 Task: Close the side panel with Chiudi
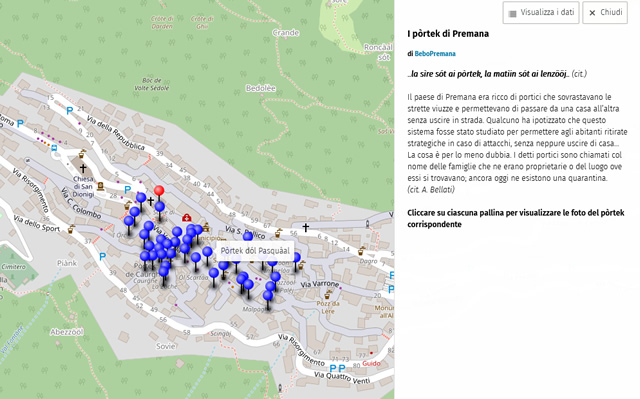605,13
